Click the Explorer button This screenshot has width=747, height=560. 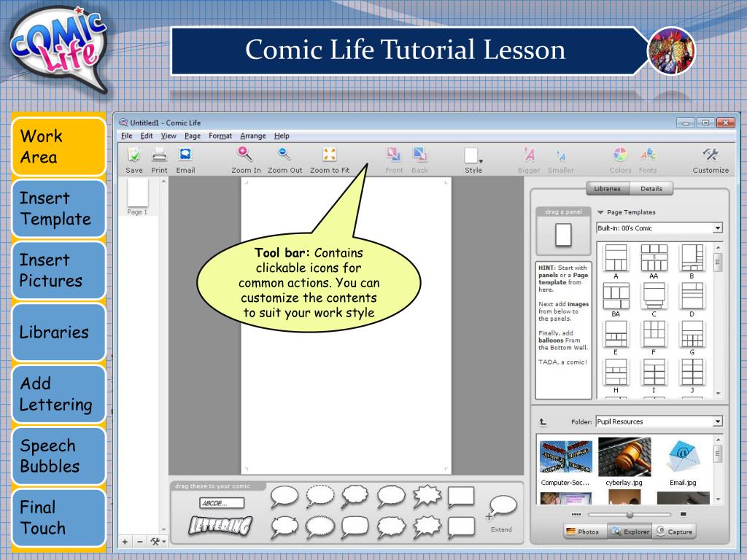(x=631, y=532)
